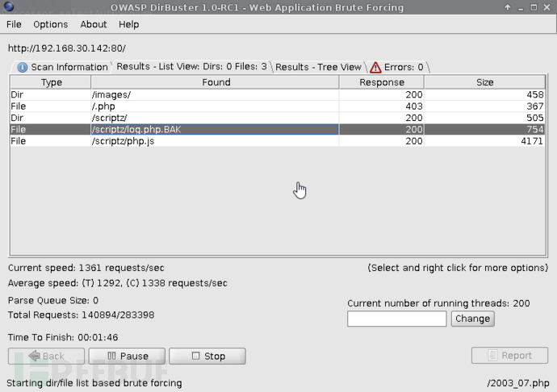Click the 505 size cell
This screenshot has width=557, height=392.
(484, 118)
